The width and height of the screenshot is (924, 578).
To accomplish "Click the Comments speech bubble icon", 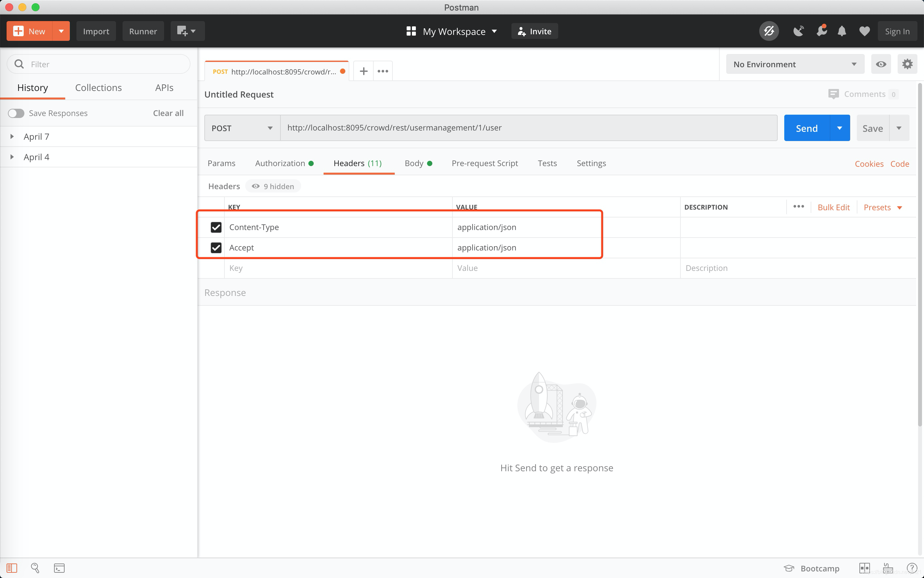I will coord(833,94).
